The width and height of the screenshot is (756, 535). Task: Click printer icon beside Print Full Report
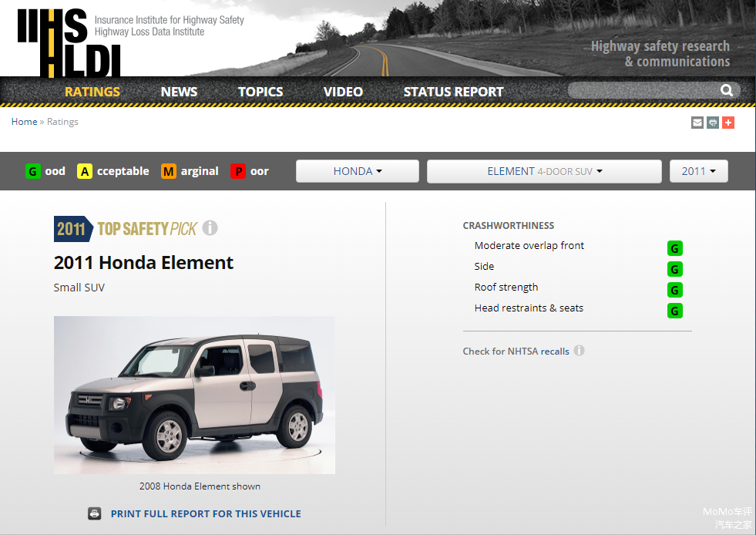[x=95, y=513]
